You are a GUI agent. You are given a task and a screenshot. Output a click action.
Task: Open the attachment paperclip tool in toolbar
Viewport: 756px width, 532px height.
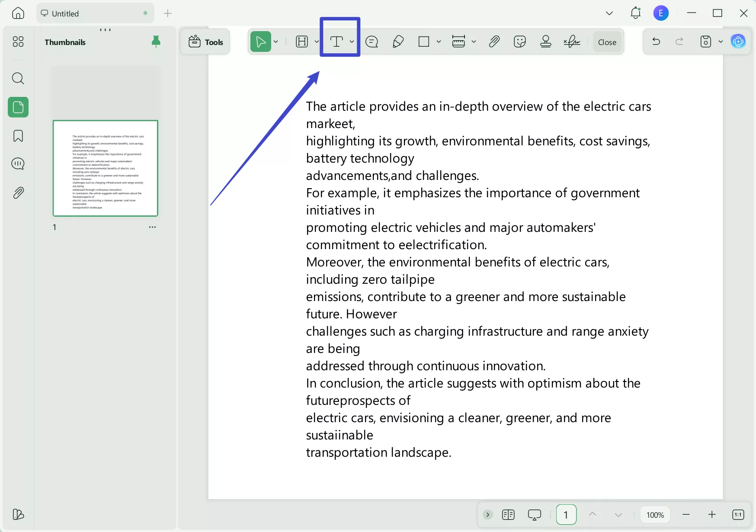[494, 42]
